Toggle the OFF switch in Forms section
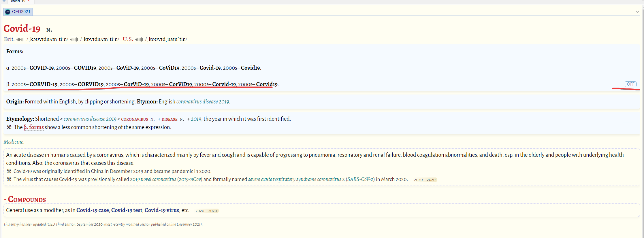The image size is (644, 238). [x=630, y=84]
